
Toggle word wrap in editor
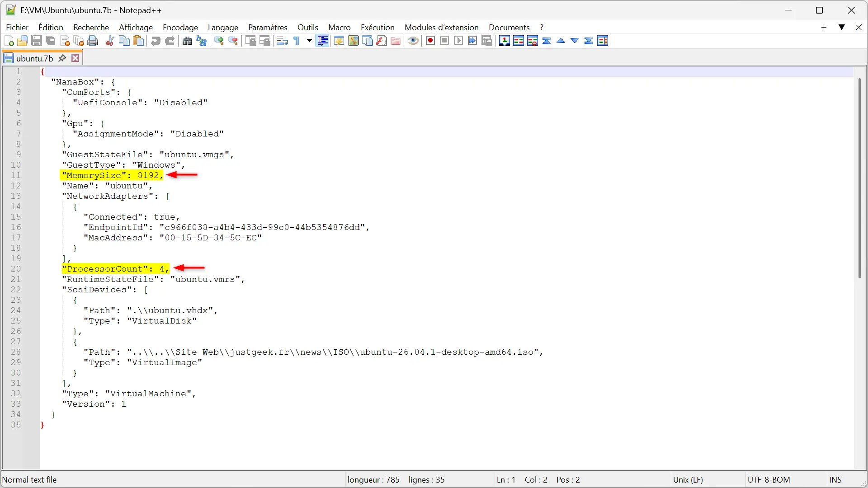283,41
